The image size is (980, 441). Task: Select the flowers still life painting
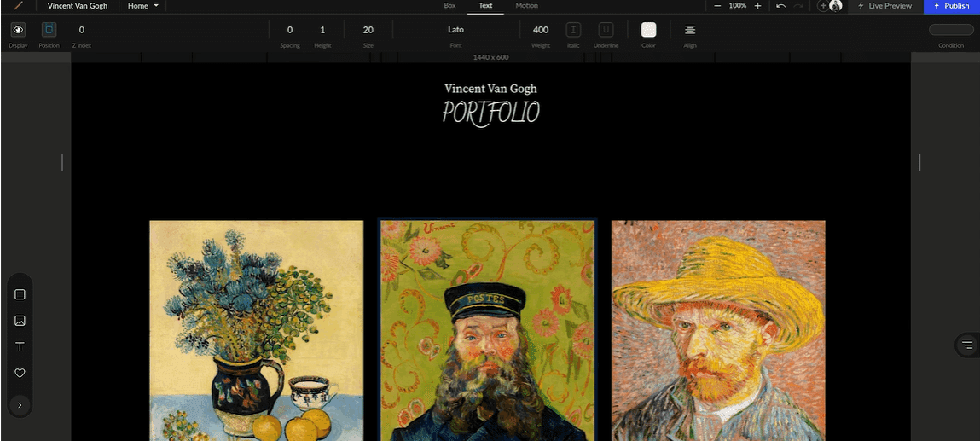[256, 330]
